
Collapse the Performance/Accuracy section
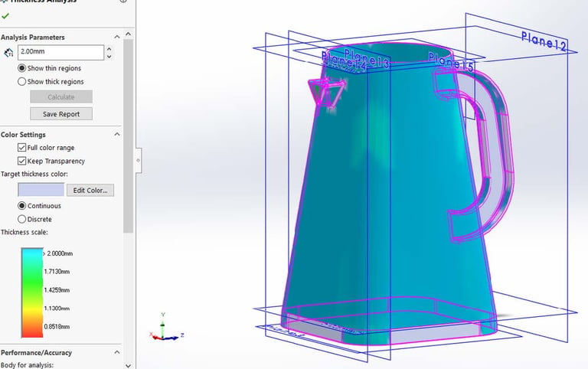(117, 352)
